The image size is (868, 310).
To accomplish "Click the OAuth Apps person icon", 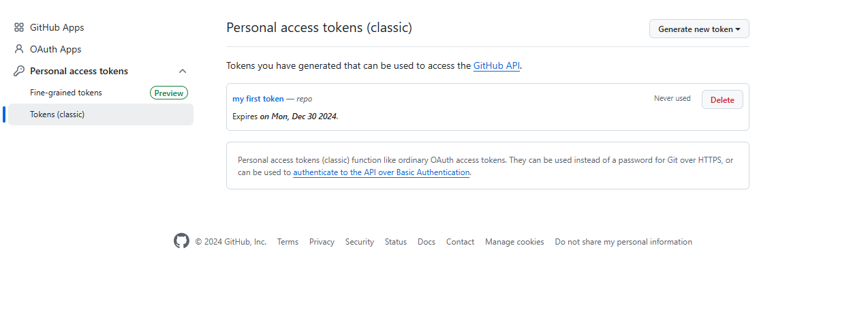I will (19, 49).
